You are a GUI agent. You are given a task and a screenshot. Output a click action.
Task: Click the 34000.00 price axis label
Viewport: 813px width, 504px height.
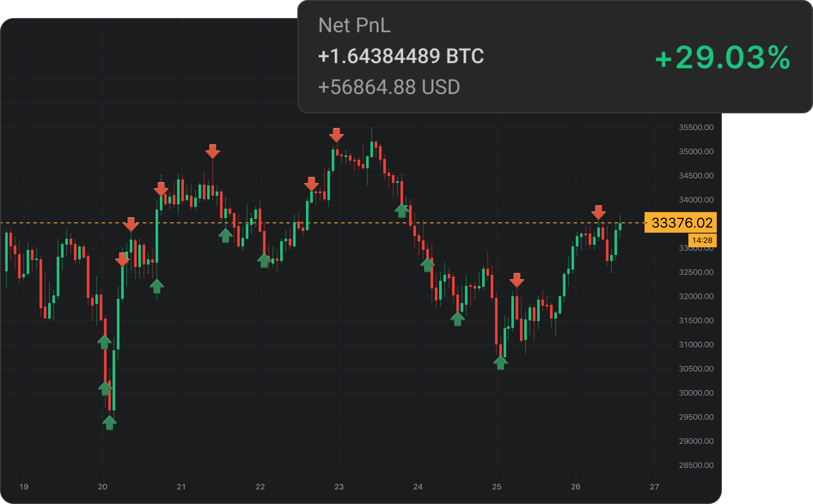click(x=696, y=200)
